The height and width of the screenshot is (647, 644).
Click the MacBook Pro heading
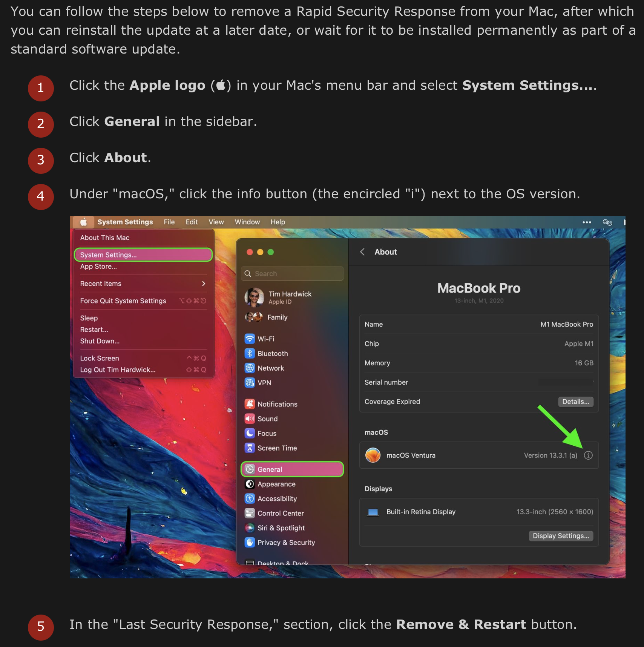pyautogui.click(x=479, y=288)
